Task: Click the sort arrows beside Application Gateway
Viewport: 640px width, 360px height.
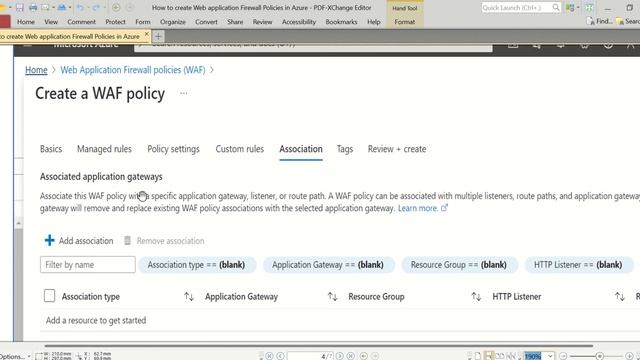Action: pos(333,297)
